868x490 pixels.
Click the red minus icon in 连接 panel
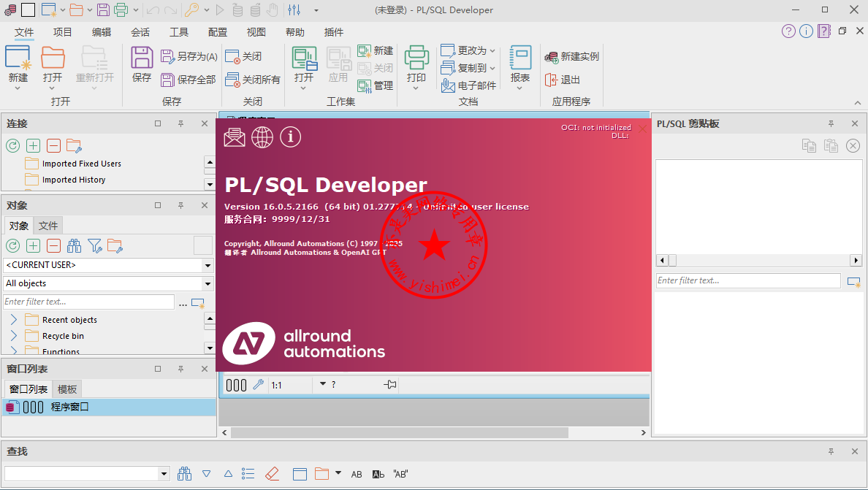click(53, 145)
